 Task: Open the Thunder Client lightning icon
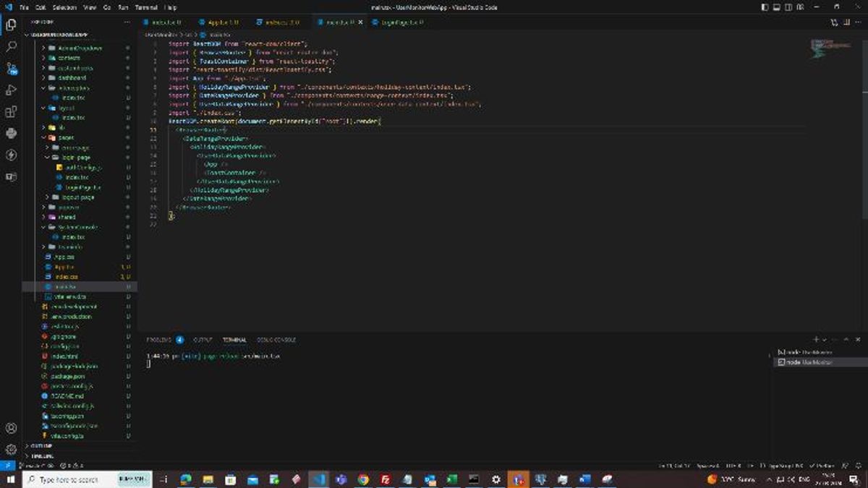[11, 155]
